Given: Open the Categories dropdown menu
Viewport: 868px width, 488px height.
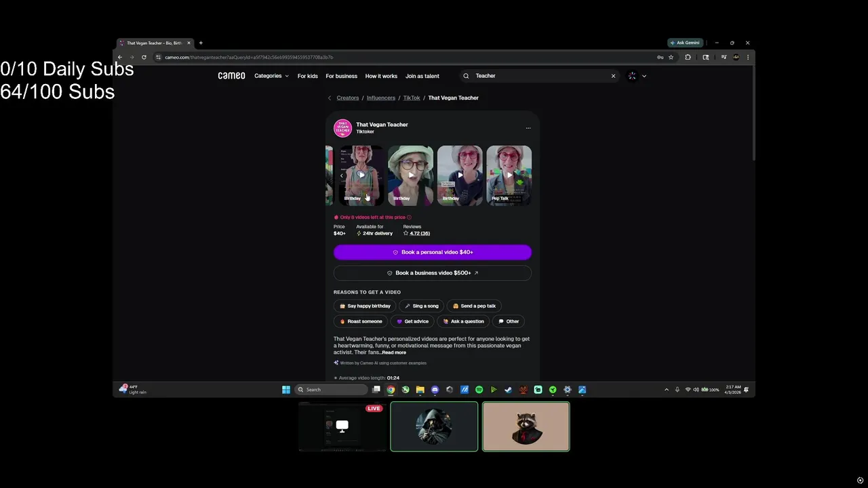Looking at the screenshot, I should coord(271,76).
